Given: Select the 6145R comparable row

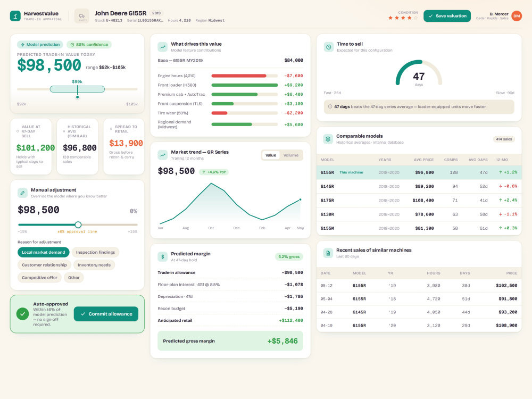Looking at the screenshot, I should point(419,186).
